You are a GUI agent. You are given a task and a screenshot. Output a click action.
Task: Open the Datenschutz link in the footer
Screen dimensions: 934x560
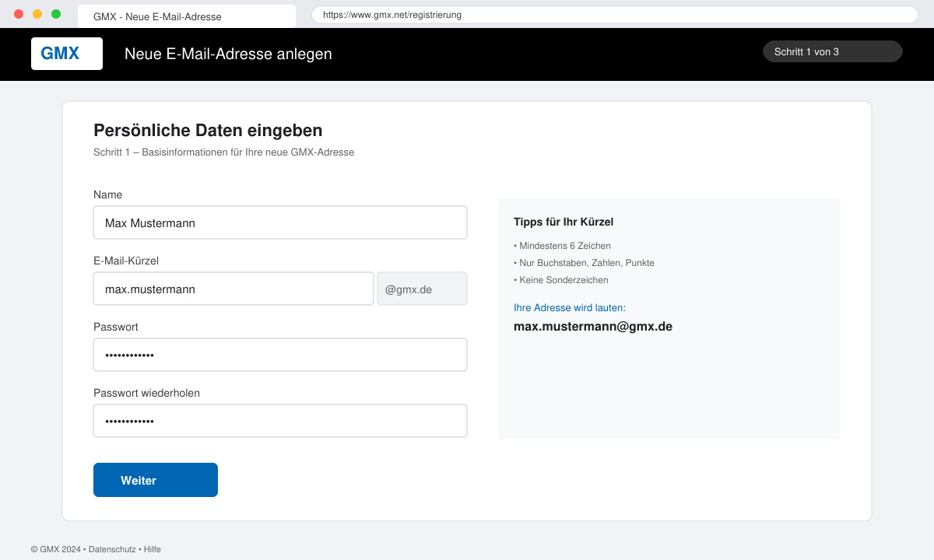112,549
